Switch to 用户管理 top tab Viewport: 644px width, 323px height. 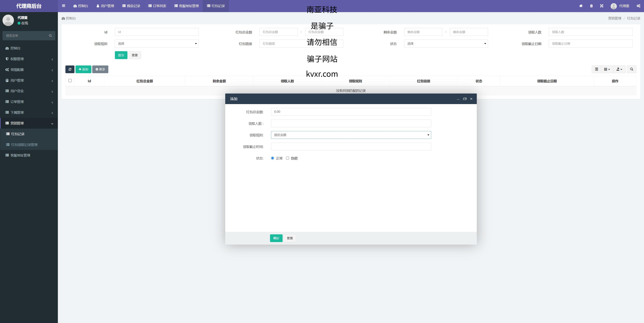click(105, 6)
